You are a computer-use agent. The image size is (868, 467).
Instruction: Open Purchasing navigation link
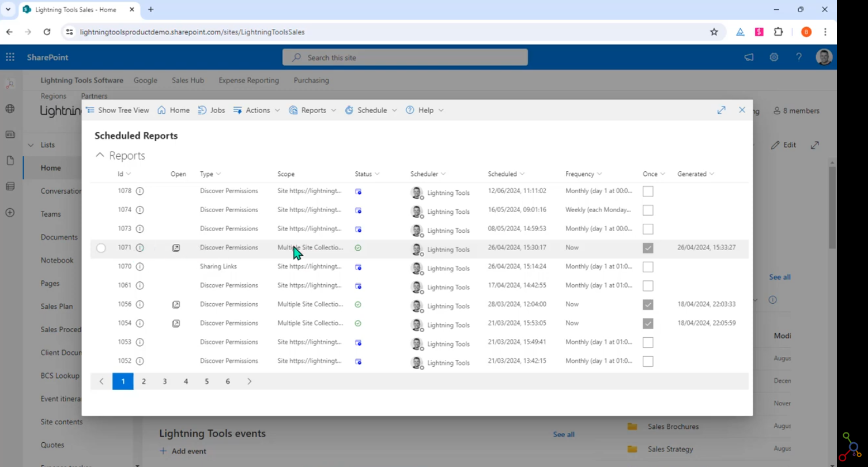(x=311, y=80)
